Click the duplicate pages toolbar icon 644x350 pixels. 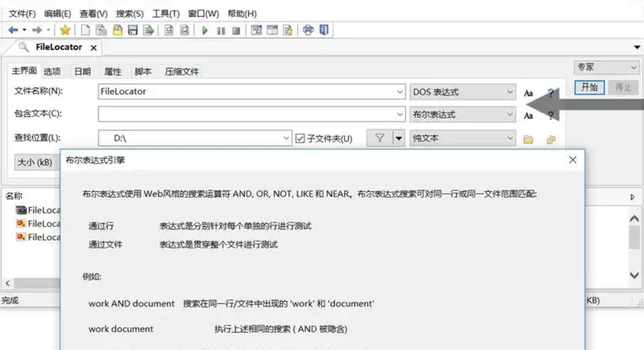coord(101,30)
